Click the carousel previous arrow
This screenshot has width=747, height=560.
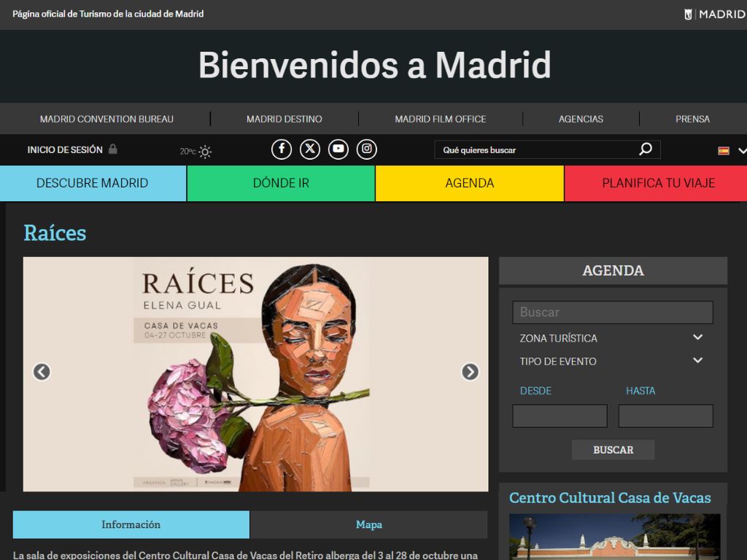tap(42, 372)
